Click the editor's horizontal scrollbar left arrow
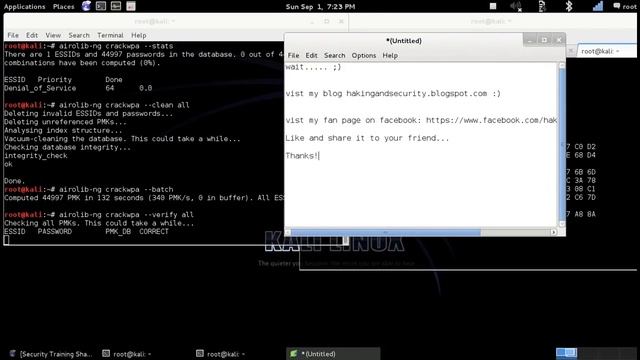This screenshot has width=640, height=360. (288, 232)
